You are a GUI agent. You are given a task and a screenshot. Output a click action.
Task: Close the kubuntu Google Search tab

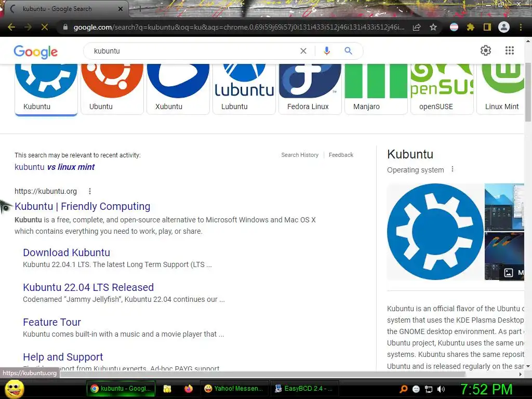pos(121,9)
